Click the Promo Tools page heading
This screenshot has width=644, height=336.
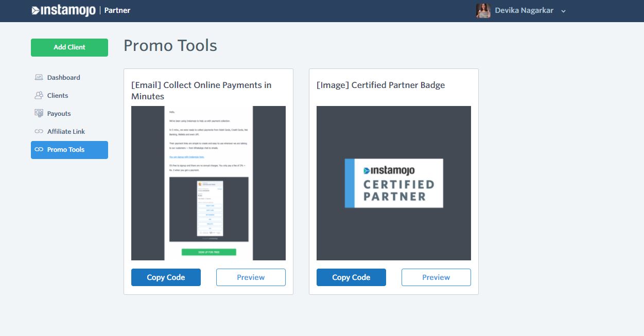(x=170, y=46)
